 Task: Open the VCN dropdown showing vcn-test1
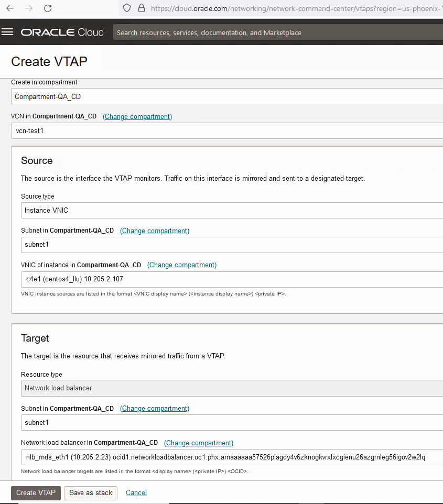click(226, 130)
